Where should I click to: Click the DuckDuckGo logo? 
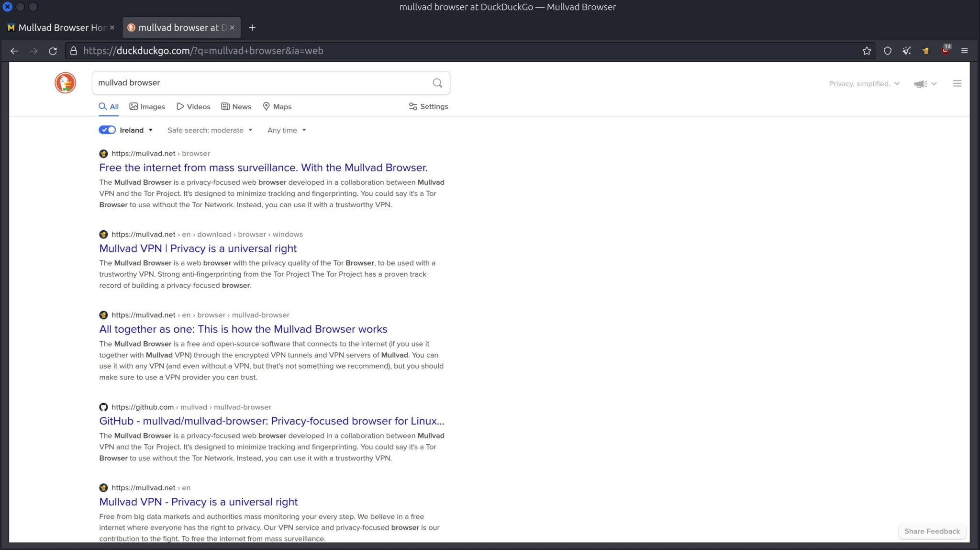65,83
